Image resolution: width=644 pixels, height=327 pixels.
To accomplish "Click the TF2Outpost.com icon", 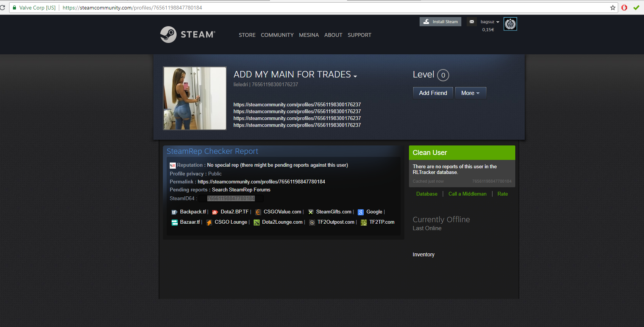I will [x=312, y=223].
